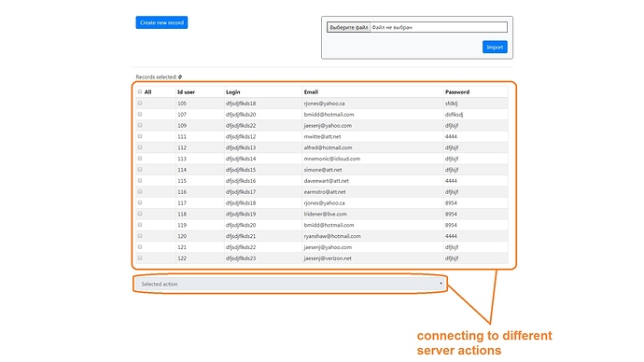This screenshot has height=362, width=644.
Task: Click Id user cell 120
Action: (182, 236)
